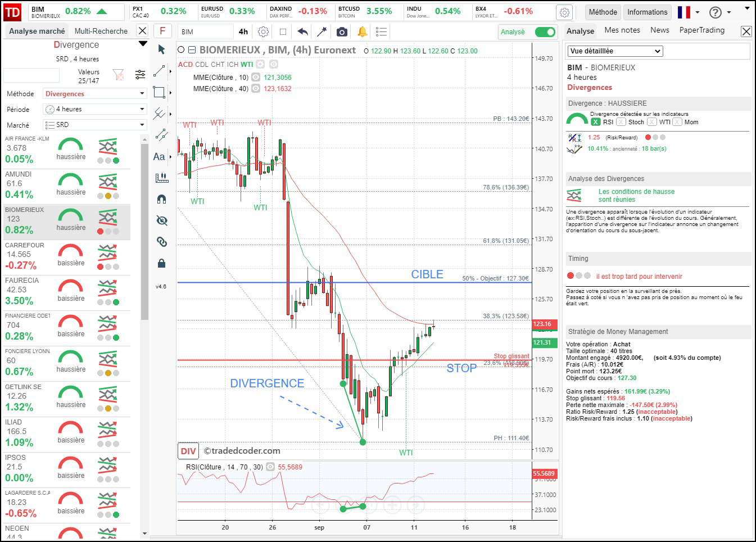The width and height of the screenshot is (756, 542).
Task: Switch to the Analyse marché tab
Action: (37, 31)
